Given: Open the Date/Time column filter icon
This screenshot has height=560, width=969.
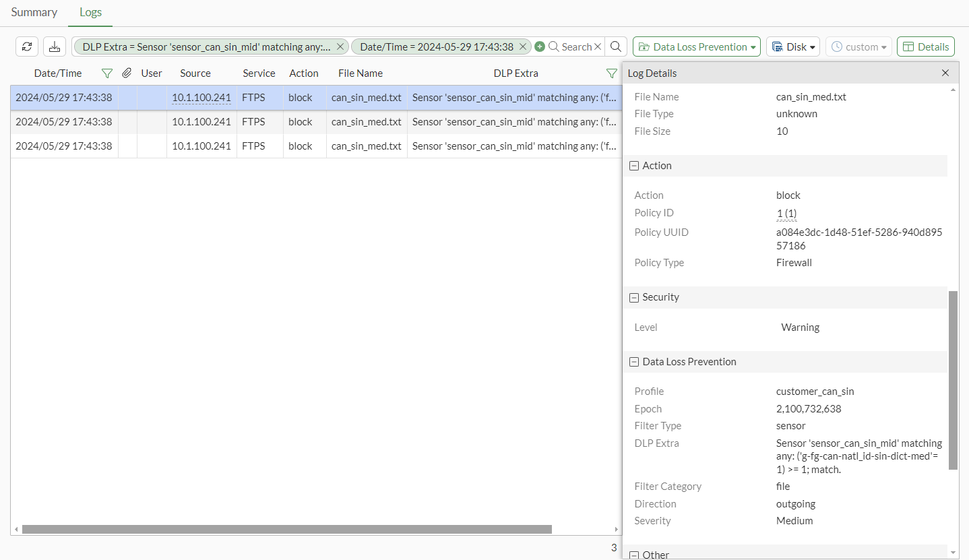Looking at the screenshot, I should (106, 73).
